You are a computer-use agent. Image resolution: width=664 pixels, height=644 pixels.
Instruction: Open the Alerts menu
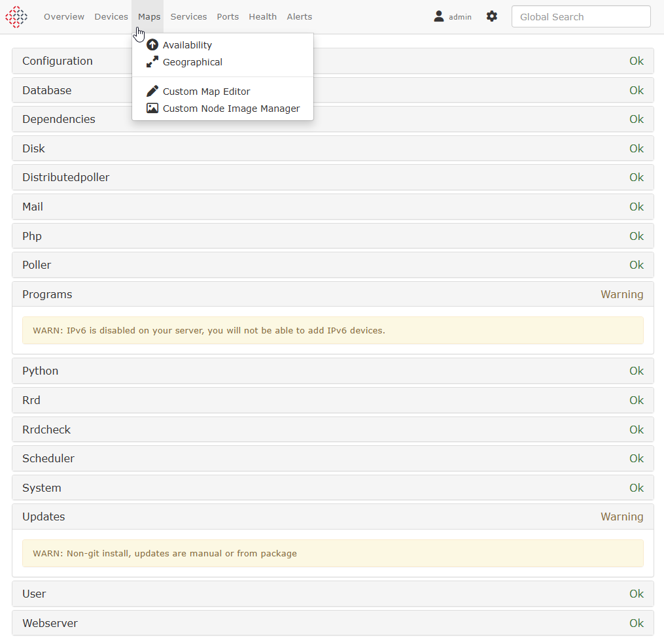point(300,17)
